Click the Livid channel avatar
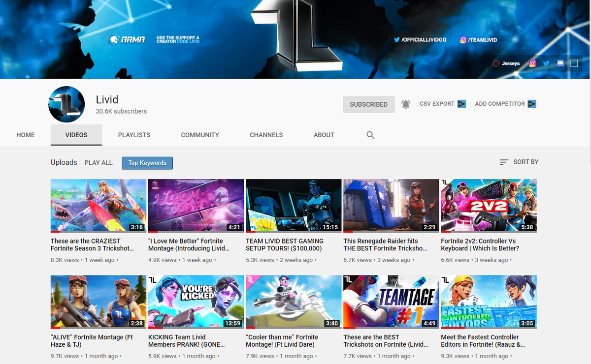 coord(66,104)
